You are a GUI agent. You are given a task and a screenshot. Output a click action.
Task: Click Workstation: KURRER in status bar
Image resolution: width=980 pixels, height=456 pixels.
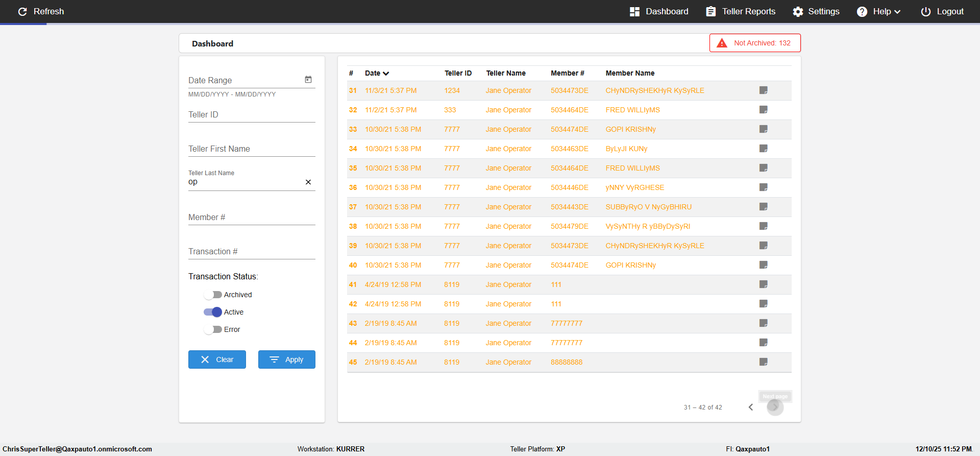click(x=331, y=449)
